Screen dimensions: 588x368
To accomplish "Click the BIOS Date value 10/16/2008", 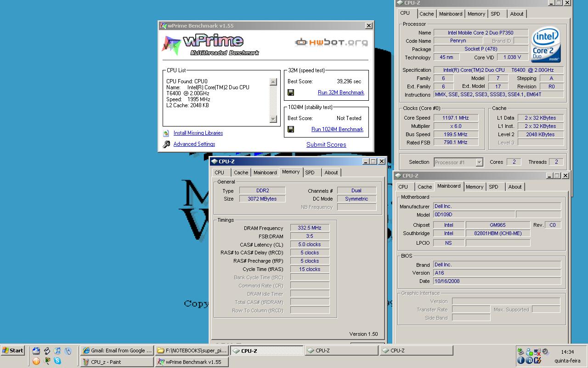I will [x=497, y=281].
